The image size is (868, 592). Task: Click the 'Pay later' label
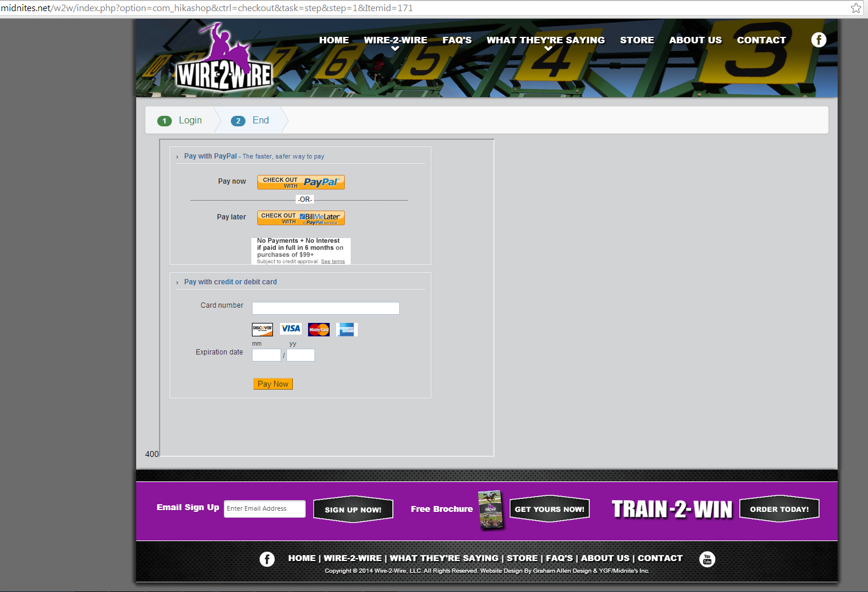coord(231,217)
